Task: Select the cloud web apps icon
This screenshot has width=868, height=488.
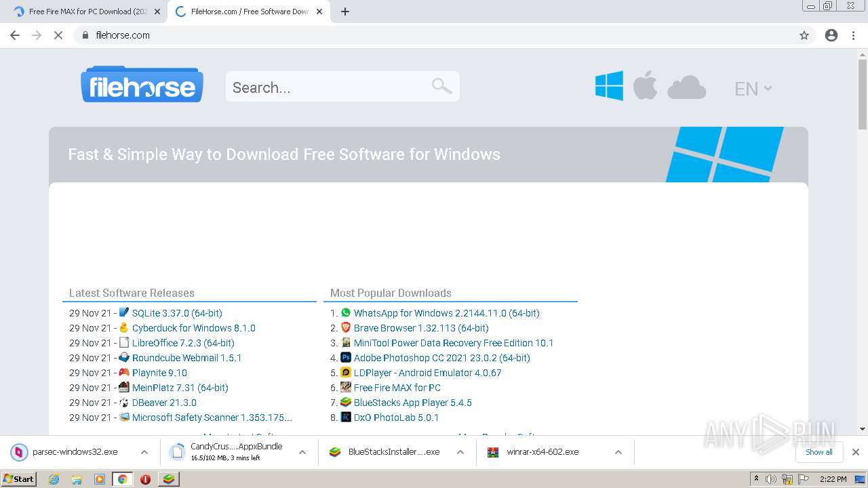Action: pos(686,88)
